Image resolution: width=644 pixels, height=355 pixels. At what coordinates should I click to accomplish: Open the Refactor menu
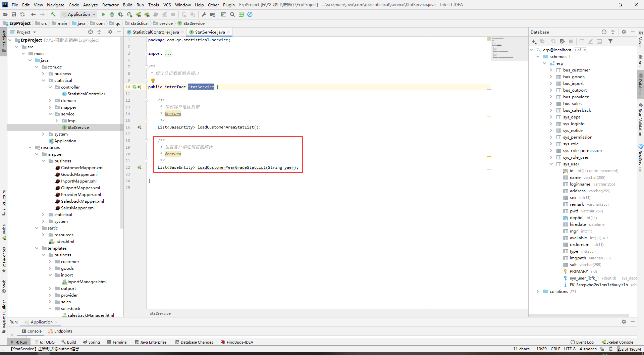(x=110, y=5)
